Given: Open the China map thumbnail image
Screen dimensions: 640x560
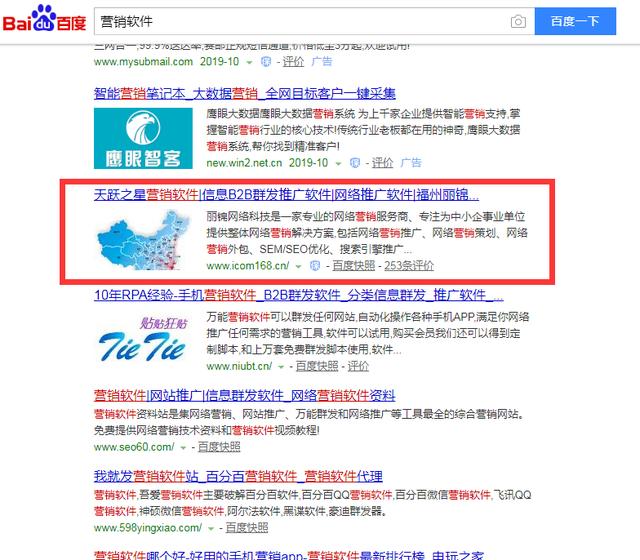Looking at the screenshot, I should click(143, 240).
